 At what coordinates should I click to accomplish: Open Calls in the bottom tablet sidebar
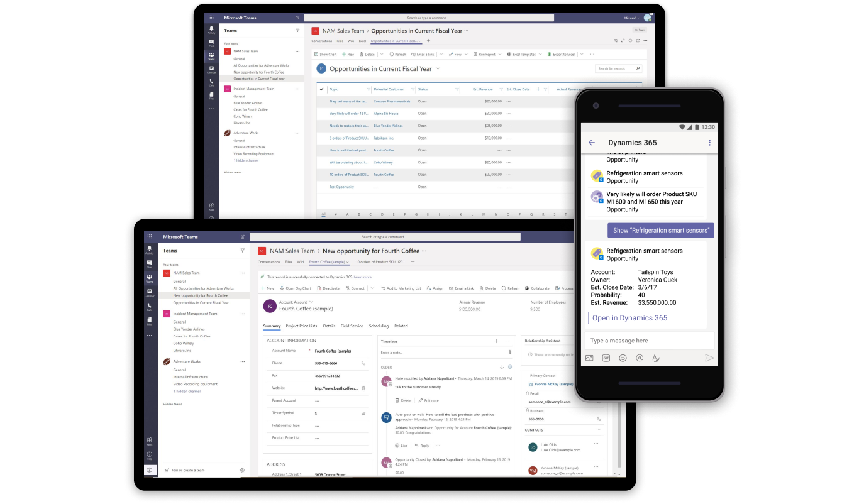pyautogui.click(x=149, y=307)
